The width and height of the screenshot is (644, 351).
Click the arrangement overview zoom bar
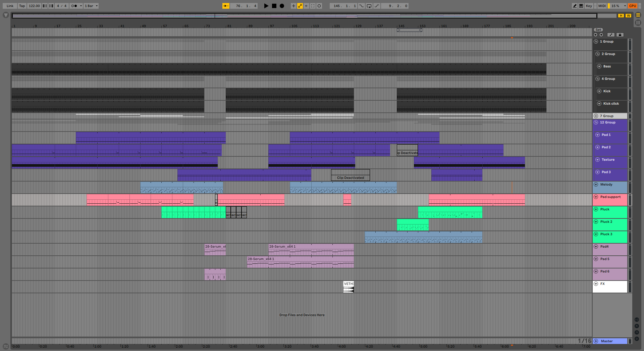click(304, 16)
